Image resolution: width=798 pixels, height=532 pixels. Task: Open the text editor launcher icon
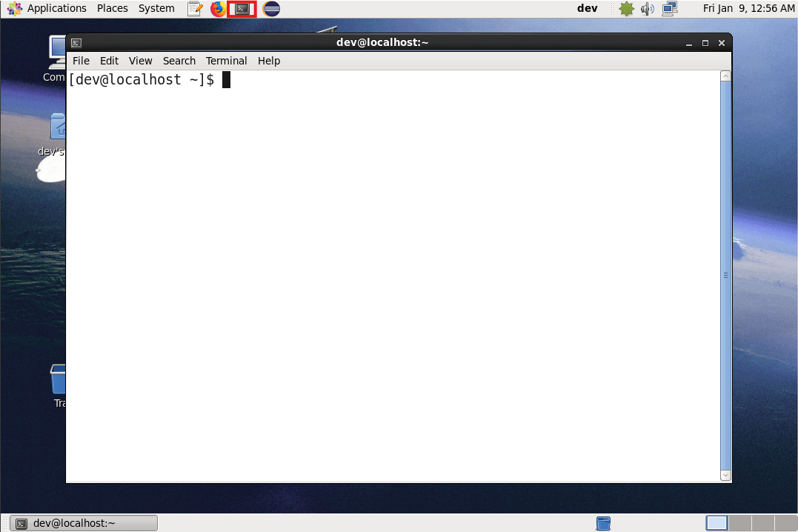click(195, 9)
